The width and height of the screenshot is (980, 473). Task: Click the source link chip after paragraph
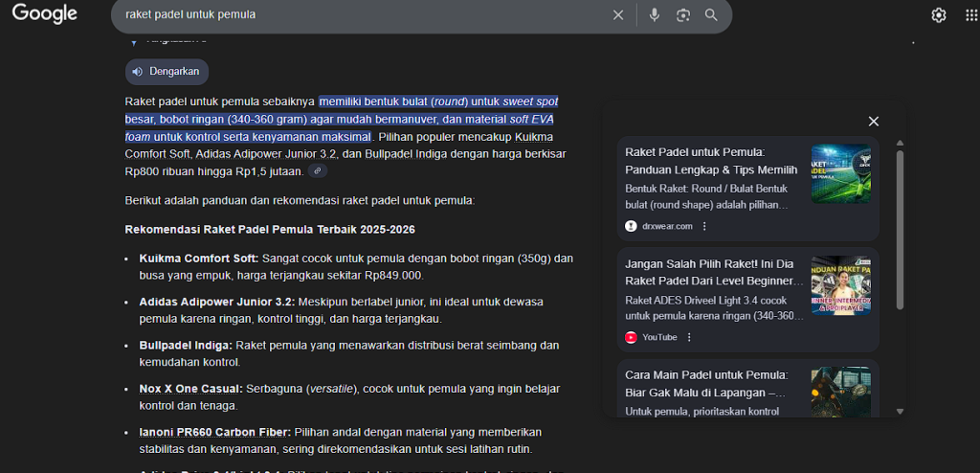[318, 171]
